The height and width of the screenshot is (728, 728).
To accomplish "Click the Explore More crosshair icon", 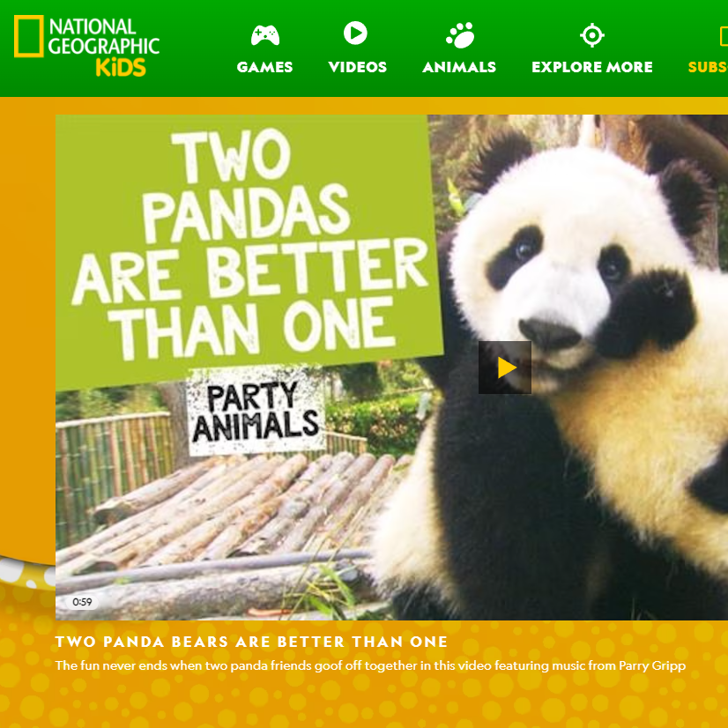I will (x=592, y=35).
